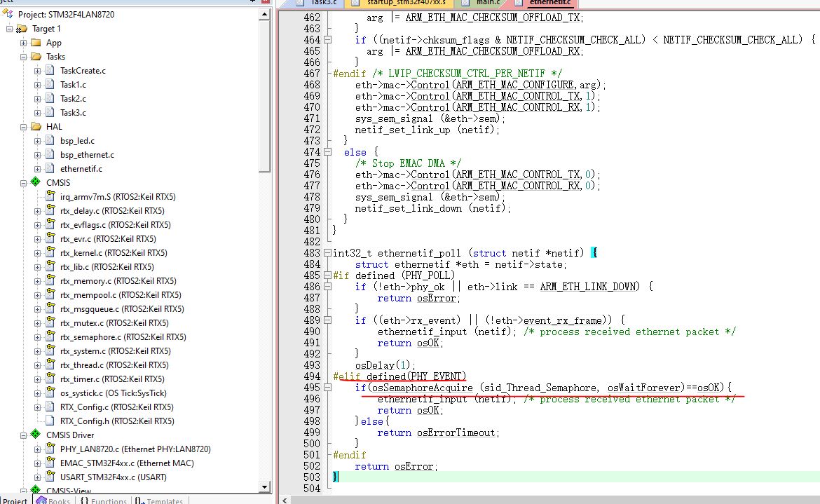Image resolution: width=820 pixels, height=504 pixels.
Task: Click the file icon beside Task1.c
Action: click(50, 84)
